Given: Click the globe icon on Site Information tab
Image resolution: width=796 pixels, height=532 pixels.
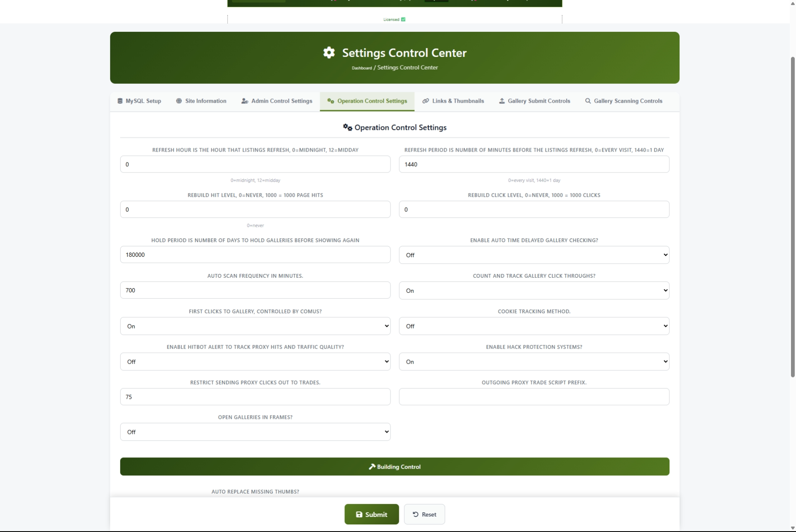Looking at the screenshot, I should (179, 101).
